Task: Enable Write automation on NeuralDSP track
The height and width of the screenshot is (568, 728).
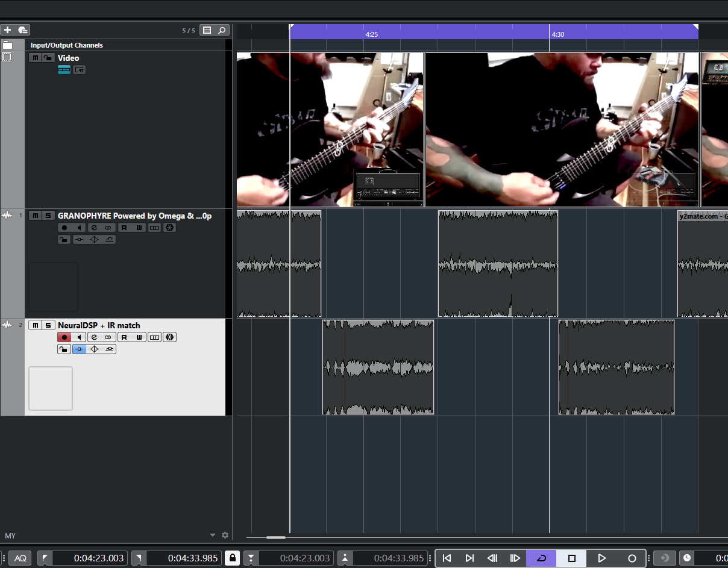Action: click(139, 337)
